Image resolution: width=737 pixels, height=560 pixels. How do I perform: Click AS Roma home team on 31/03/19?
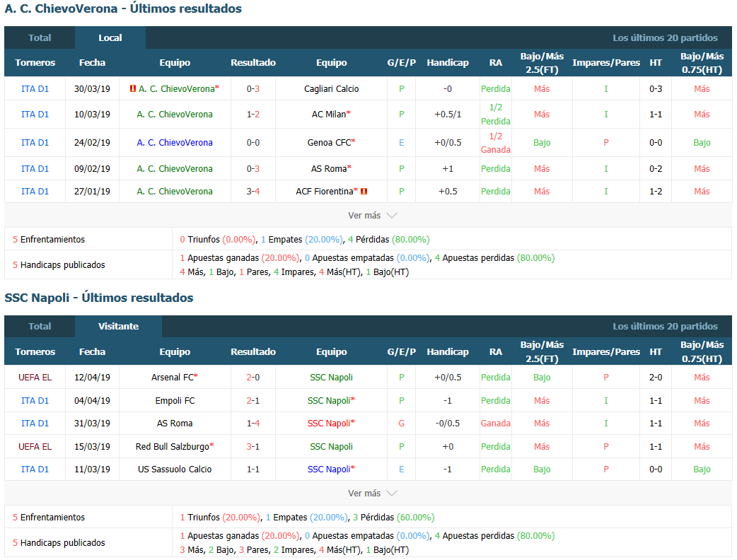pyautogui.click(x=175, y=424)
